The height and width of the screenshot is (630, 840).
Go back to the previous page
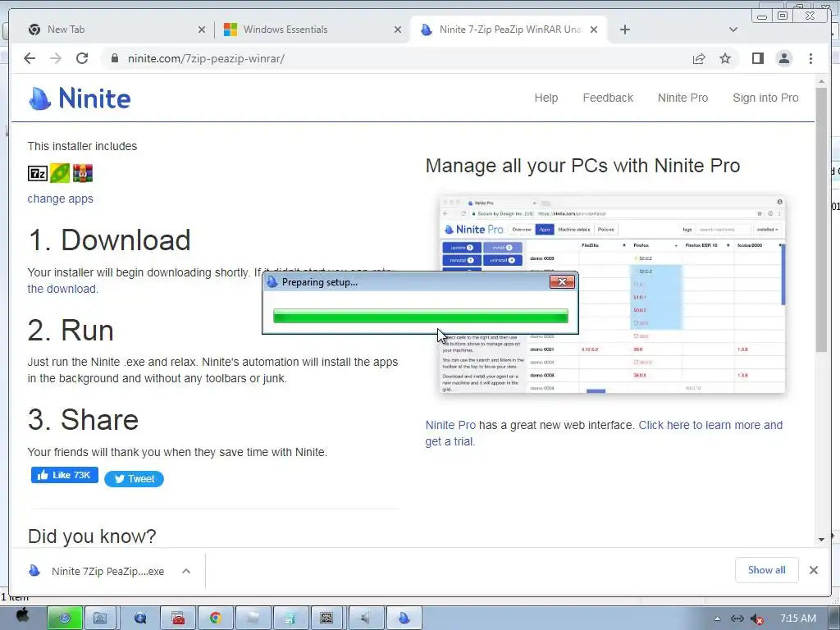tap(30, 58)
